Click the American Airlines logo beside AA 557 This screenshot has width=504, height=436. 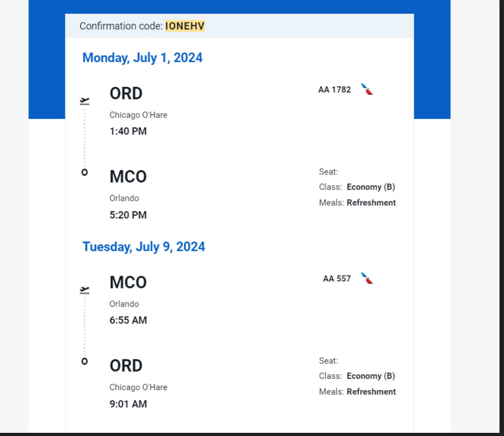pos(367,278)
